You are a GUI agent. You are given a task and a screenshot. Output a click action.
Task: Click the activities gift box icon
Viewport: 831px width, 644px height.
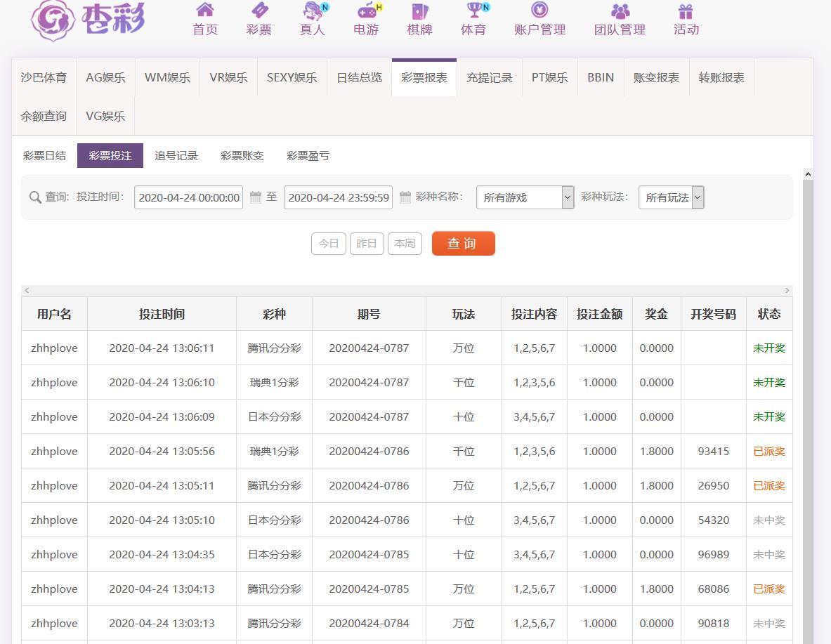pos(686,11)
